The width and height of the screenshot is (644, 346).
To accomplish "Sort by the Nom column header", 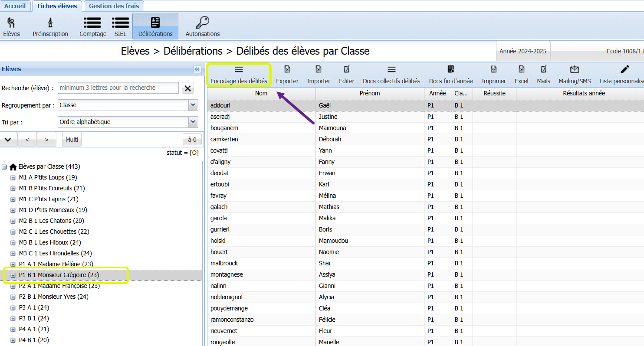I will [261, 93].
